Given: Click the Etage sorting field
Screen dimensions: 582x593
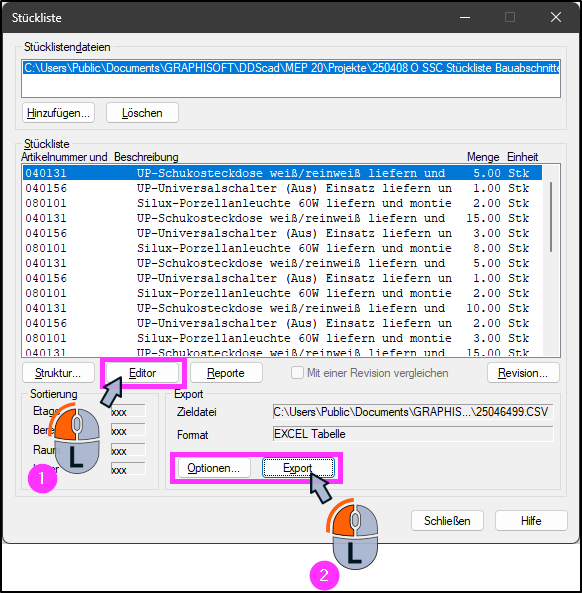Looking at the screenshot, I should [128, 411].
